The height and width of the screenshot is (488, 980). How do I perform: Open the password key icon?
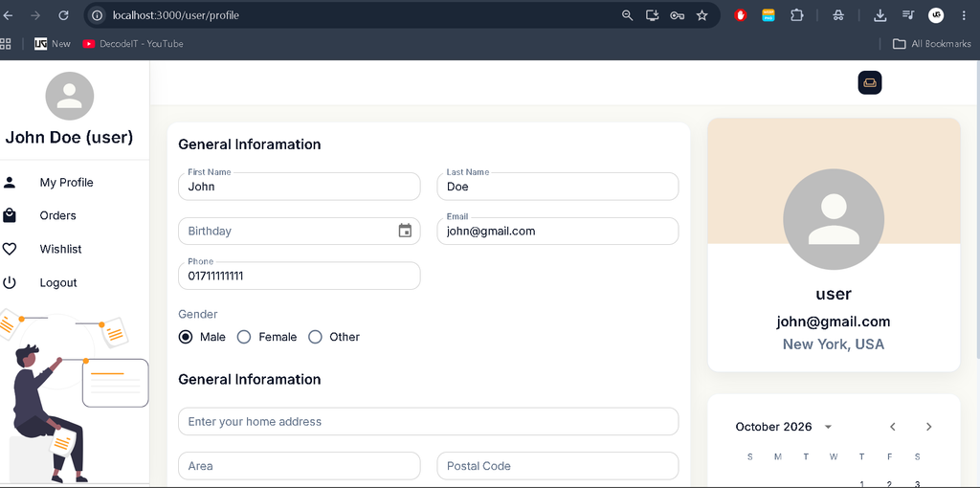tap(677, 15)
